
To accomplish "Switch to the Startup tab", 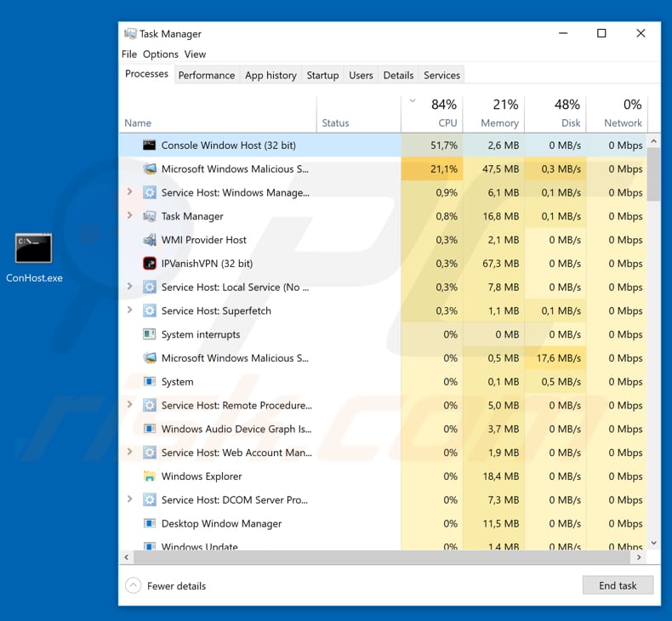I will coord(322,76).
